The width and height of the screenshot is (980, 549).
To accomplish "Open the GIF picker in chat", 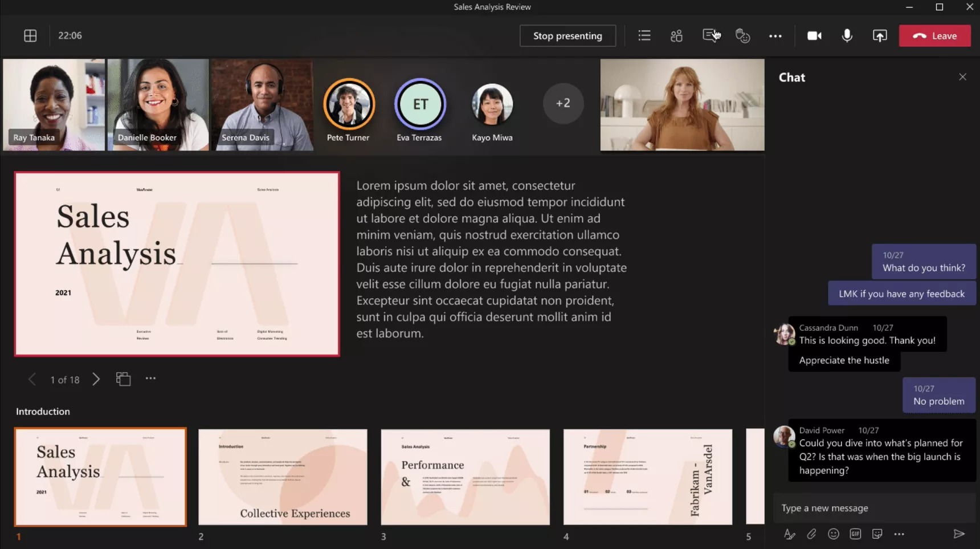I will [855, 534].
